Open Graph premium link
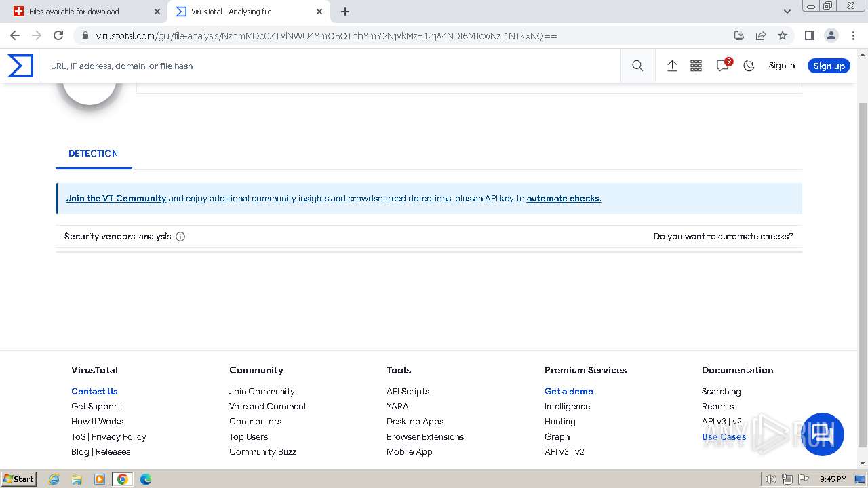 (x=557, y=437)
